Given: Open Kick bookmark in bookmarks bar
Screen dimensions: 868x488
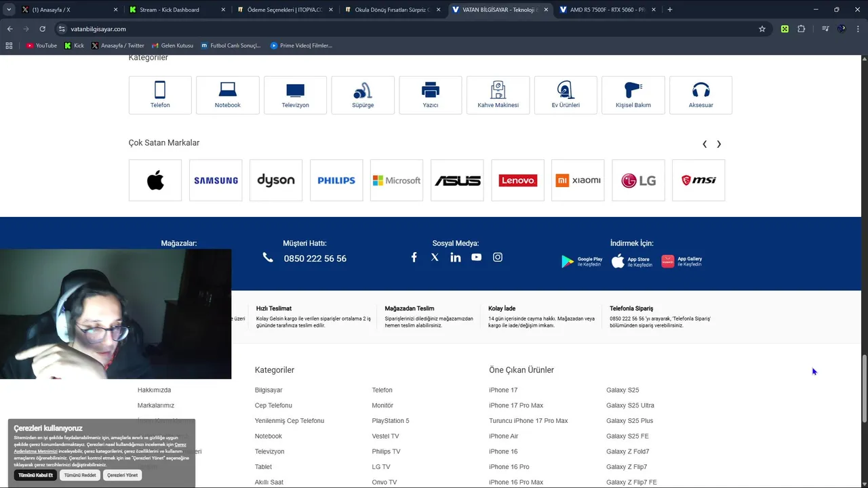Looking at the screenshot, I should 75,45.
